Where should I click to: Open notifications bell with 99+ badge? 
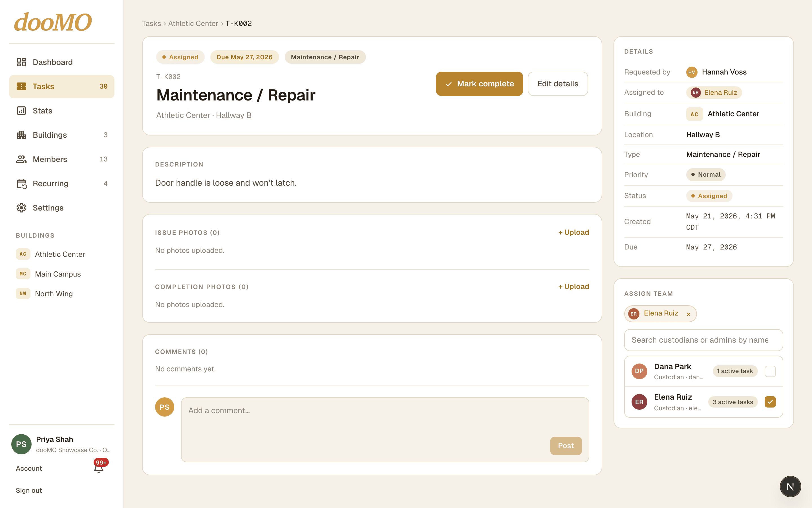click(x=99, y=467)
